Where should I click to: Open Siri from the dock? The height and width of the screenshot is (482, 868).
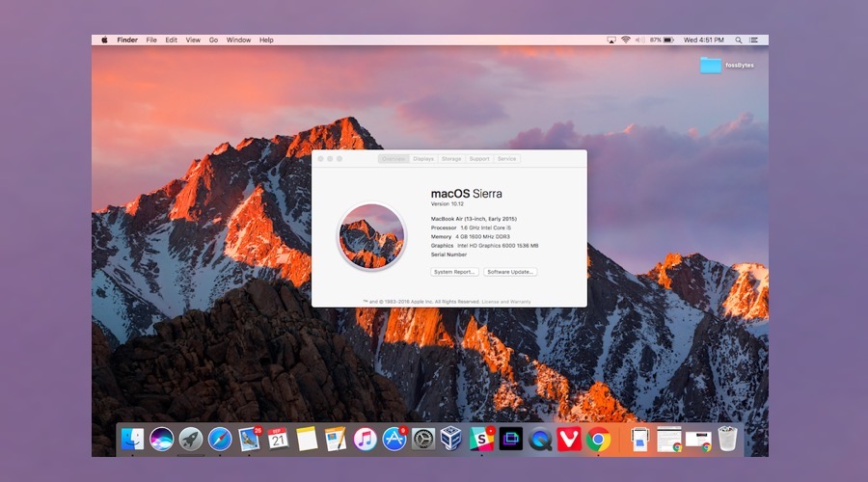(161, 440)
